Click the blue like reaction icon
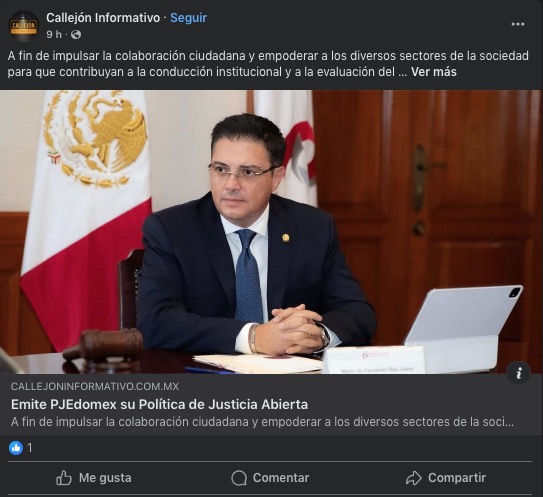The image size is (543, 497). [16, 448]
